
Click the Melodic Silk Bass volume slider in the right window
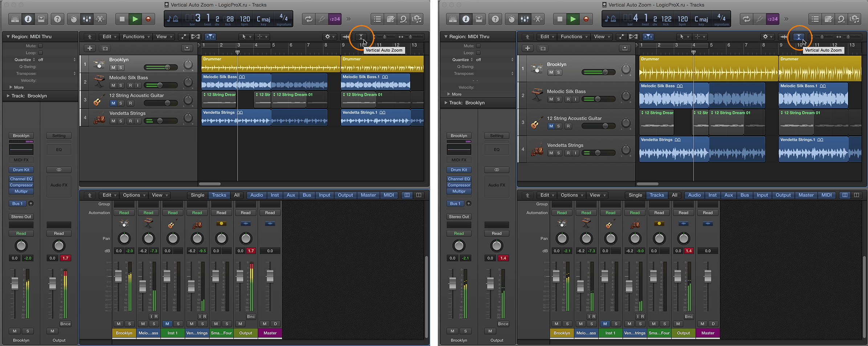tap(599, 99)
